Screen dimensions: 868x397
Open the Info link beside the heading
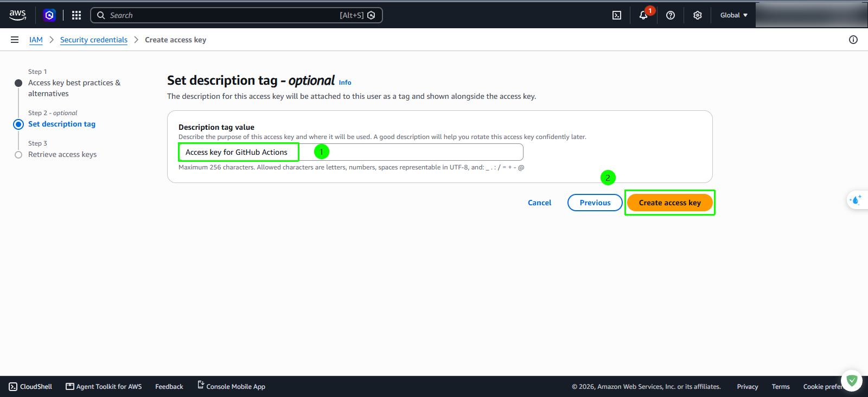[x=345, y=83]
